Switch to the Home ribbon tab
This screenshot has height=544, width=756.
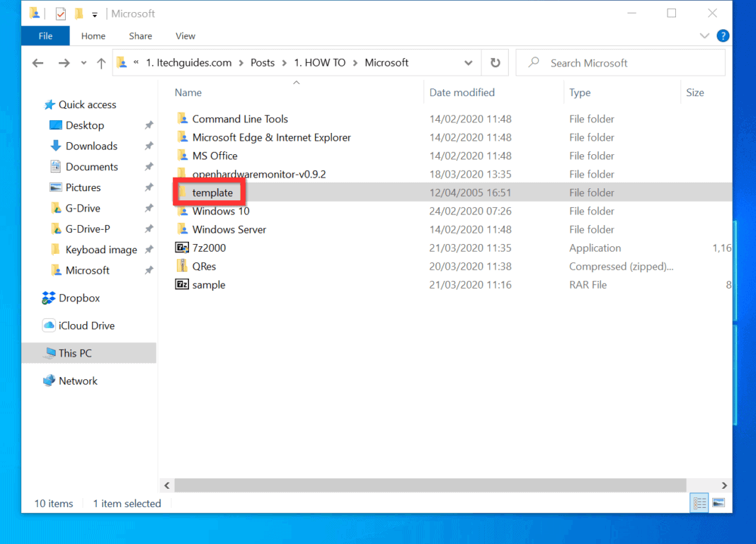93,35
